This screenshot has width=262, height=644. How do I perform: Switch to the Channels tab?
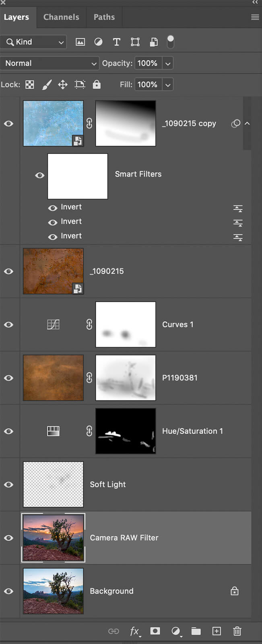coord(61,17)
